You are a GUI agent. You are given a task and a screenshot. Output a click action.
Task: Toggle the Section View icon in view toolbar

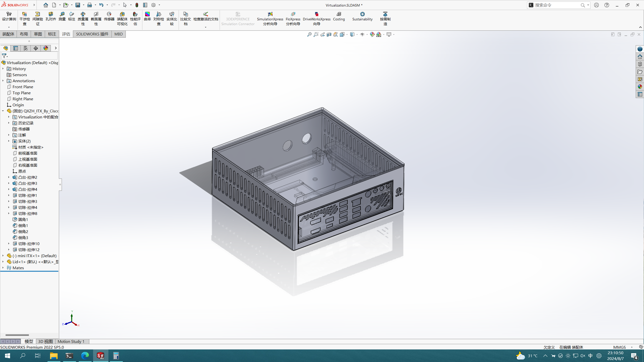pos(329,34)
